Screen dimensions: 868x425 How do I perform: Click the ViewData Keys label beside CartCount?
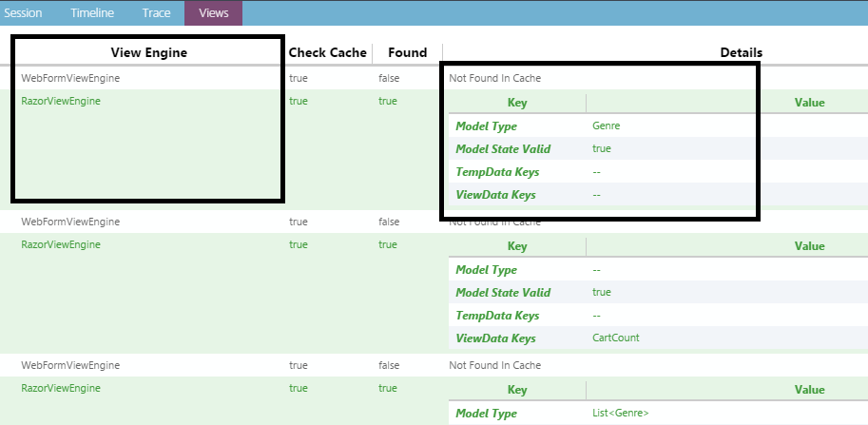[x=495, y=338]
